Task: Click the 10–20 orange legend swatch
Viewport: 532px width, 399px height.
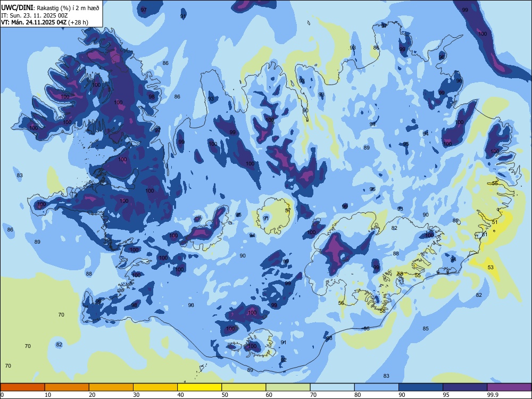Action: [x=67, y=387]
